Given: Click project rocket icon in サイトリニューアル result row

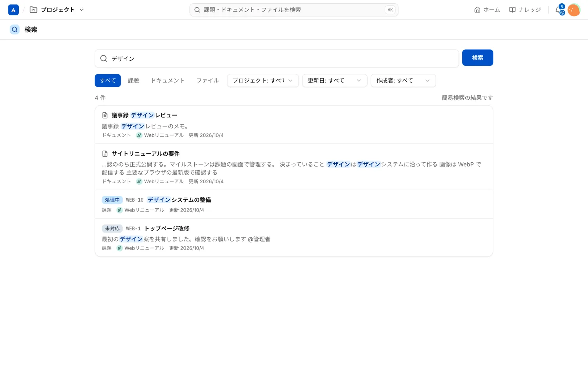Looking at the screenshot, I should pyautogui.click(x=139, y=181).
